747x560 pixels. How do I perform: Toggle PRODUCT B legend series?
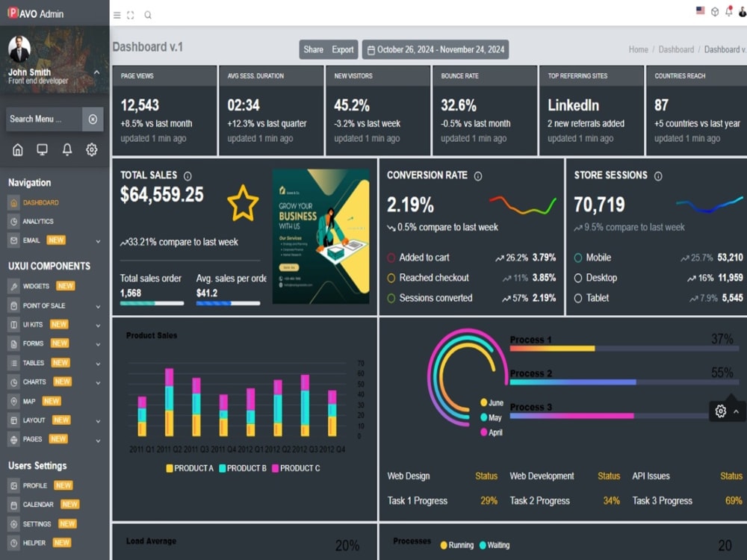click(243, 469)
